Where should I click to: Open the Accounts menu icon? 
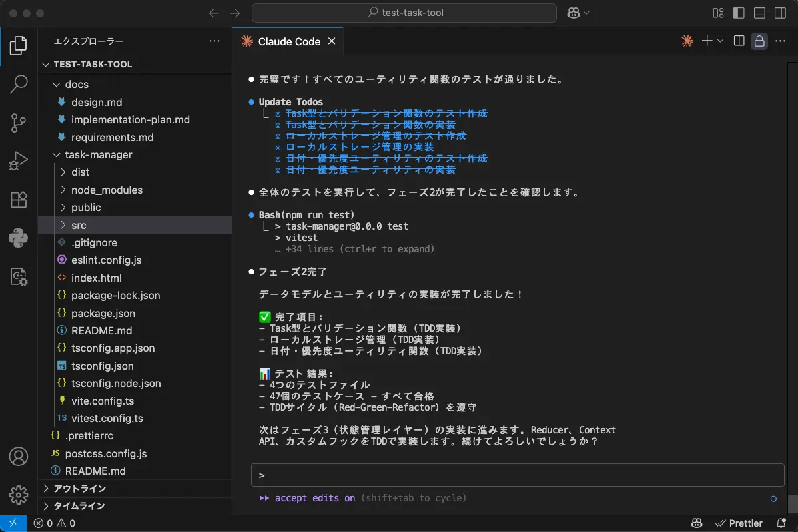(19, 457)
